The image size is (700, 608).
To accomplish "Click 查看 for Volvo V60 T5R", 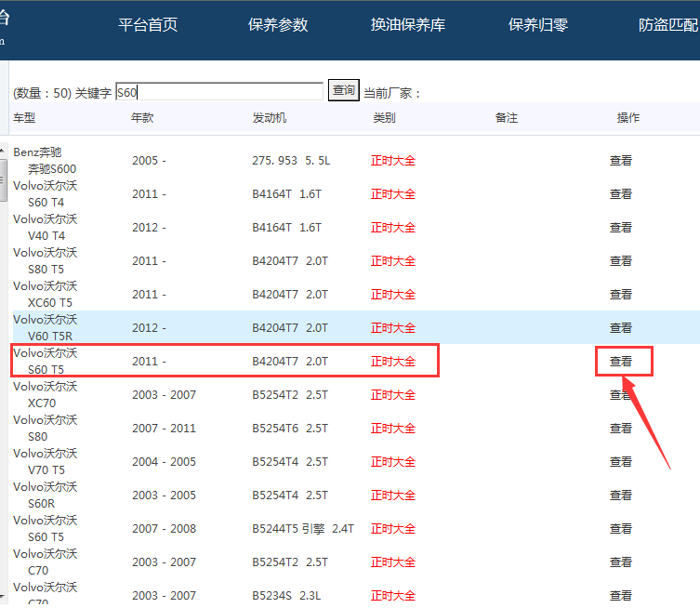I will pyautogui.click(x=621, y=327).
